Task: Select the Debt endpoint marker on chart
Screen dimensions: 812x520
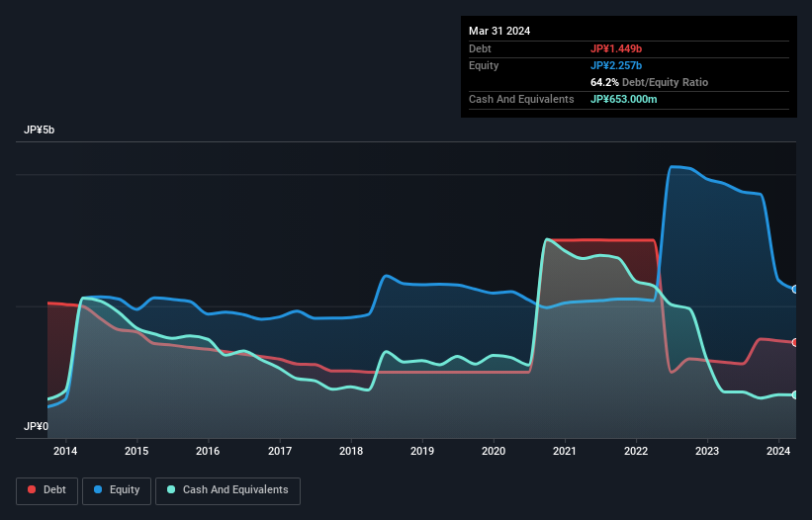Action: (x=795, y=342)
